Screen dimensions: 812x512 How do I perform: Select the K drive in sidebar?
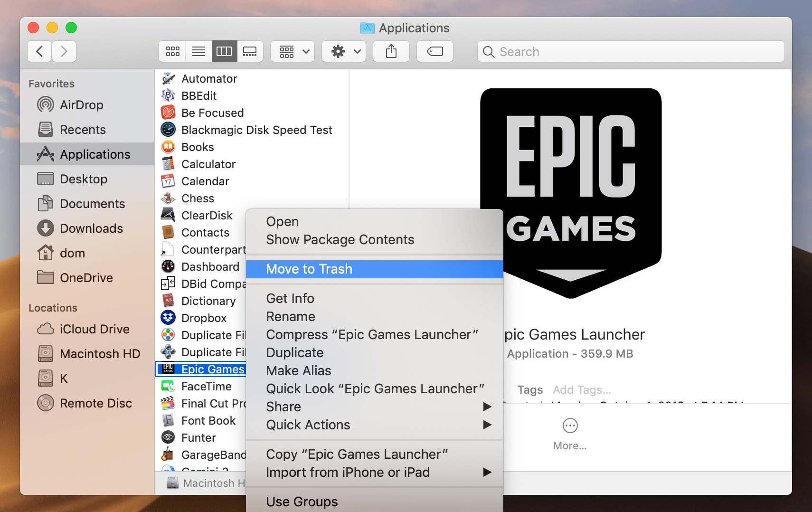[87, 379]
